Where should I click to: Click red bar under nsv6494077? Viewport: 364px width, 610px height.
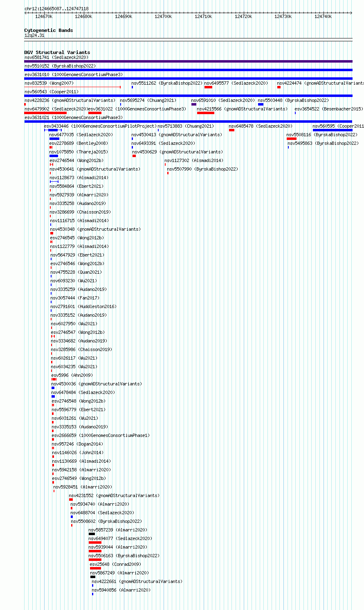pos(95,542)
